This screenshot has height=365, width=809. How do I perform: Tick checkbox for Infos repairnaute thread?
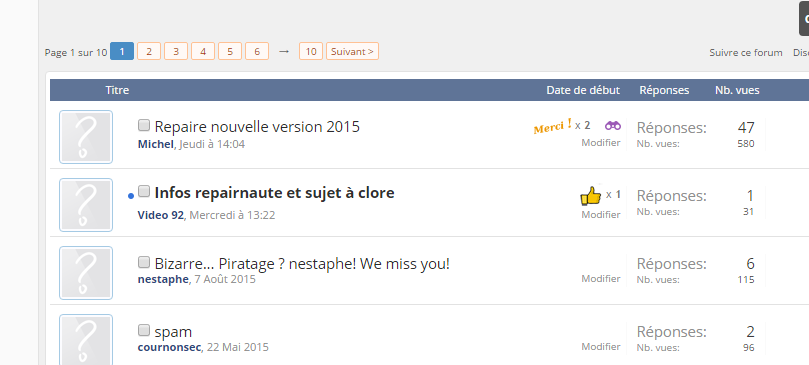(x=144, y=192)
